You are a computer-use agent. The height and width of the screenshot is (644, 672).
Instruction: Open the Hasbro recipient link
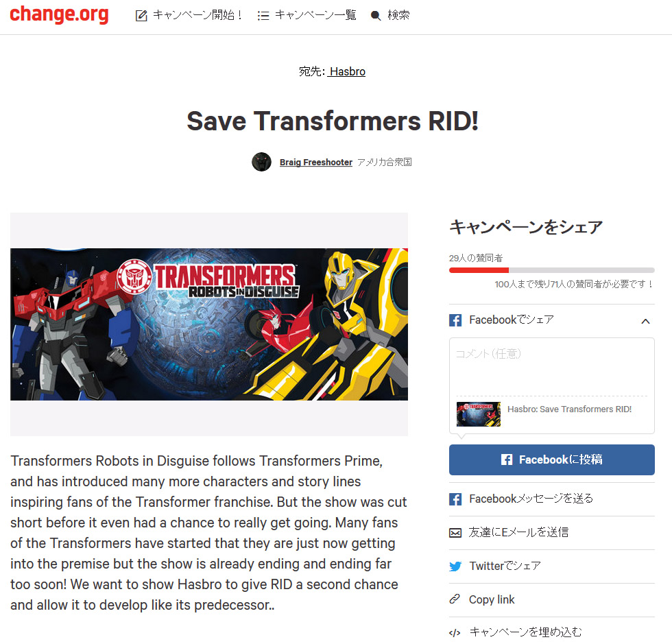[347, 71]
